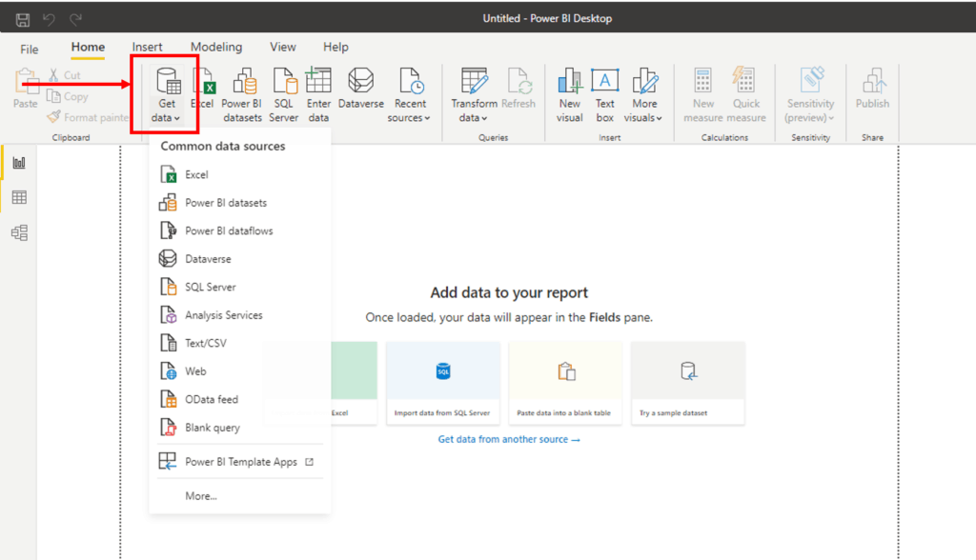Expand the Recent sources dropdown
Screen dimensions: 976x560
(x=410, y=95)
